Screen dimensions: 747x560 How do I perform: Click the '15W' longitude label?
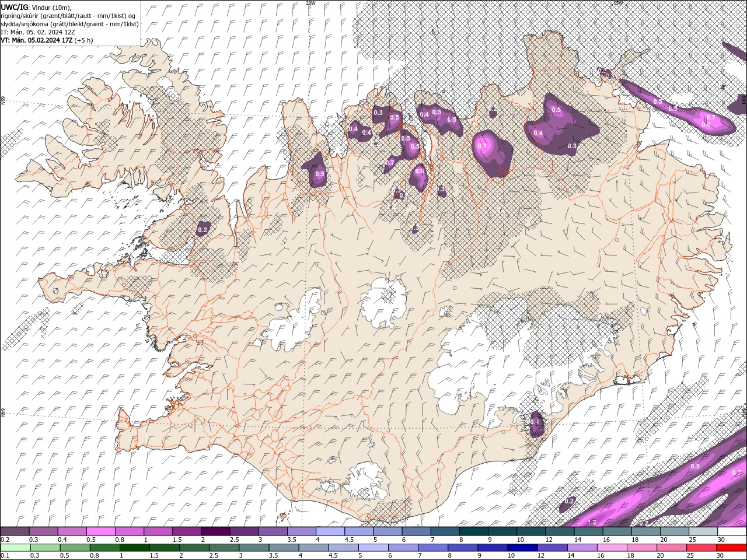point(619,3)
